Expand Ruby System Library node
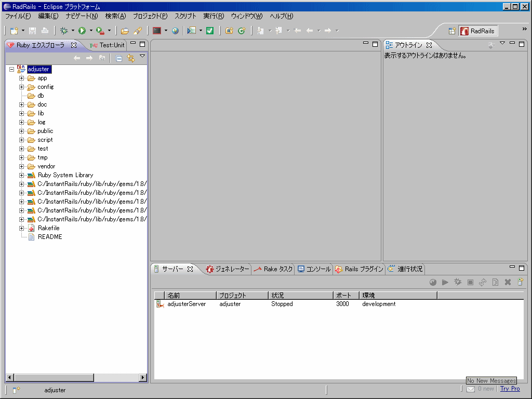 coord(21,175)
